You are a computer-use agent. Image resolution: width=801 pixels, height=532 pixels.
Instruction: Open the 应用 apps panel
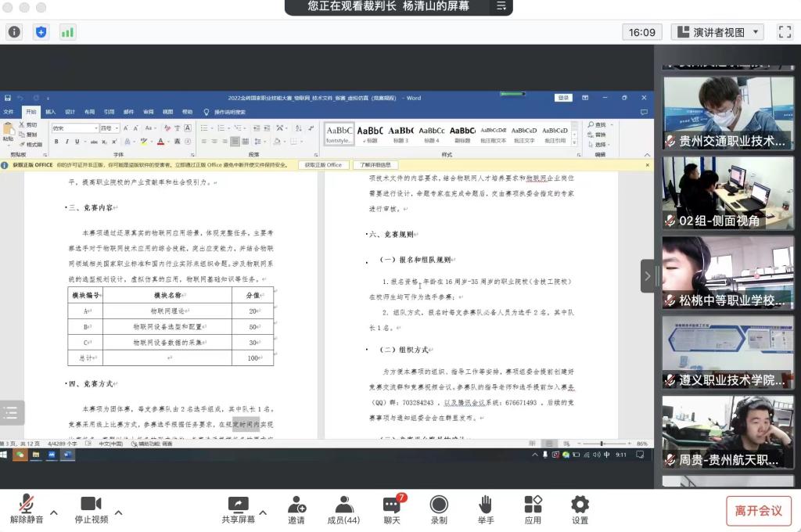point(533,510)
